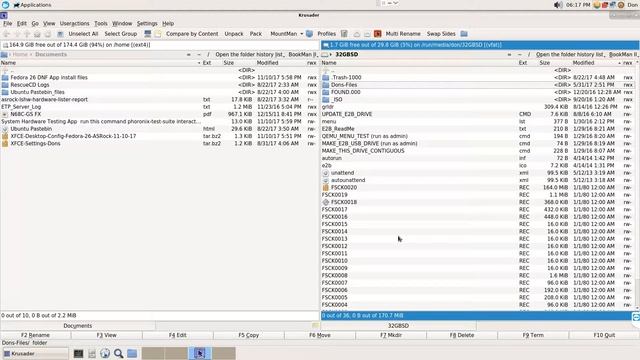Open the Applications menu in top panel

pos(32,5)
